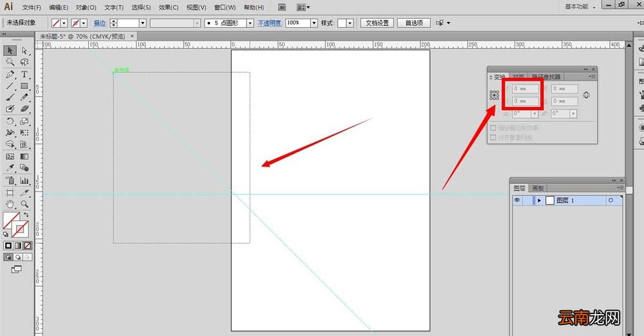Select the Free Transform tool
The image size is (644, 336).
(24, 133)
